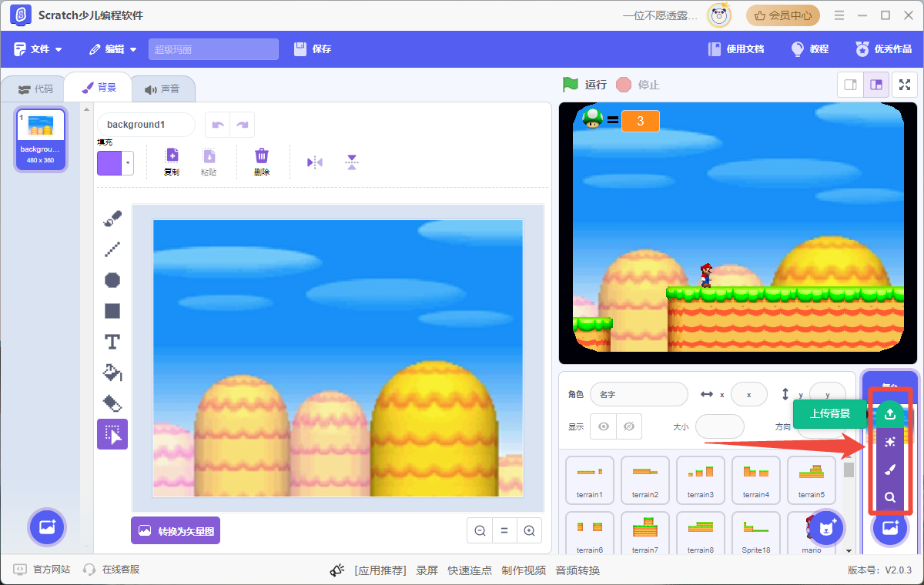
Task: Open the 教程 tutorials
Action: point(810,49)
